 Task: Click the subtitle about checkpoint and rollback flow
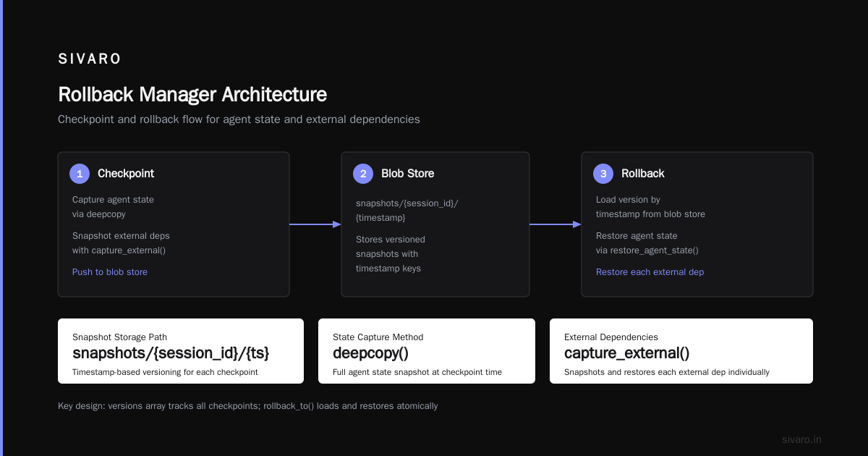tap(239, 119)
